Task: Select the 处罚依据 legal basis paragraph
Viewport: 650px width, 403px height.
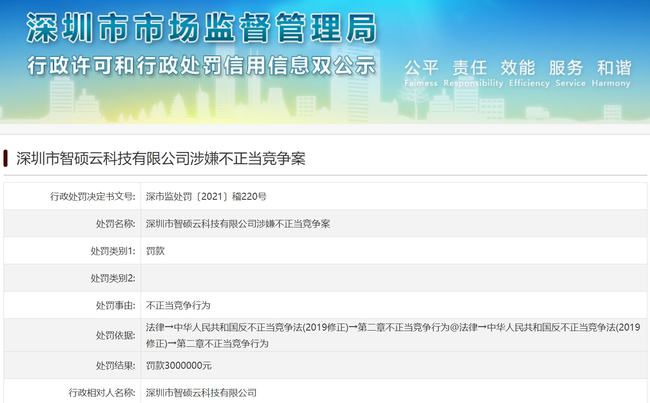Action: point(393,335)
